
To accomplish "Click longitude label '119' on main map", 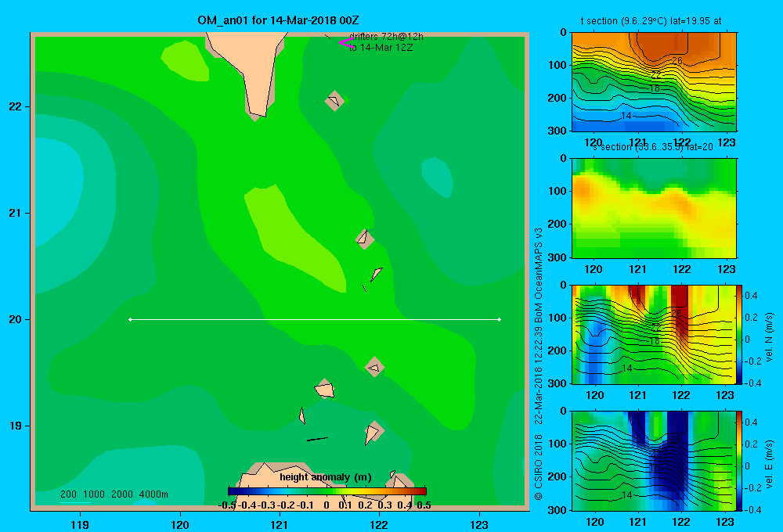I will [x=80, y=524].
